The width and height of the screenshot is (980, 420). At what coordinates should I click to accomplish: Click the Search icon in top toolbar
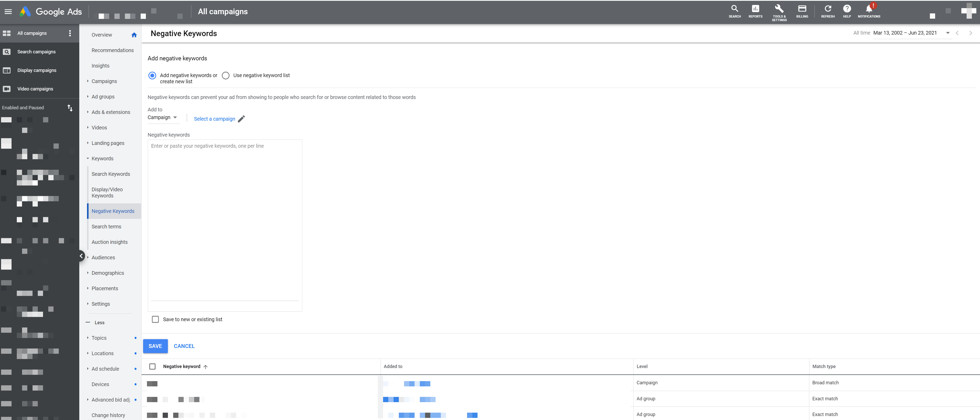pos(734,11)
